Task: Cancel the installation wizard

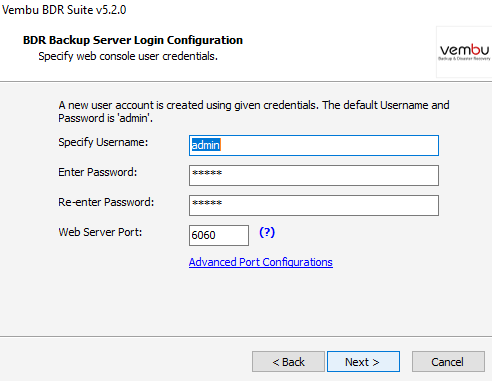Action: (x=448, y=361)
